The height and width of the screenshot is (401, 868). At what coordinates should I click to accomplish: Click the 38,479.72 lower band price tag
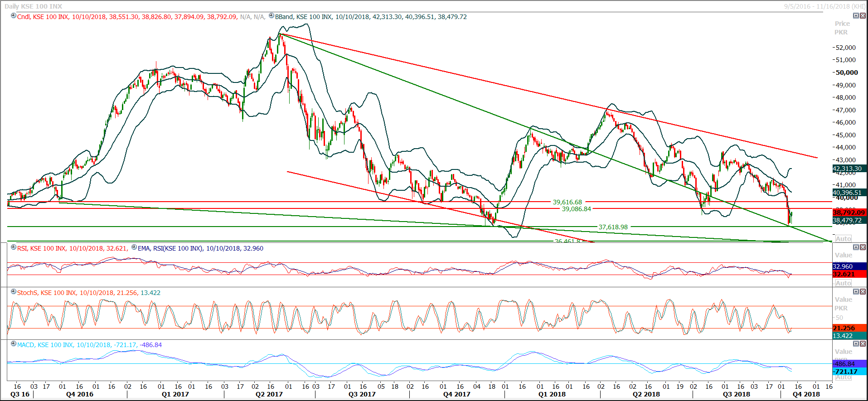coord(849,220)
